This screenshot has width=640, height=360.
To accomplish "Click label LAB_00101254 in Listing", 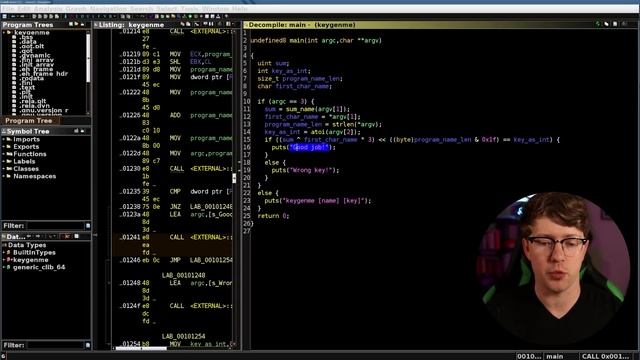I will pos(183,336).
